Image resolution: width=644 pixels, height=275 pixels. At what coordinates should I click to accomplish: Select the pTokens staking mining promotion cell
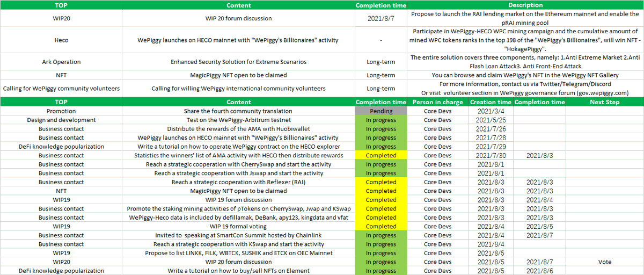click(239, 208)
